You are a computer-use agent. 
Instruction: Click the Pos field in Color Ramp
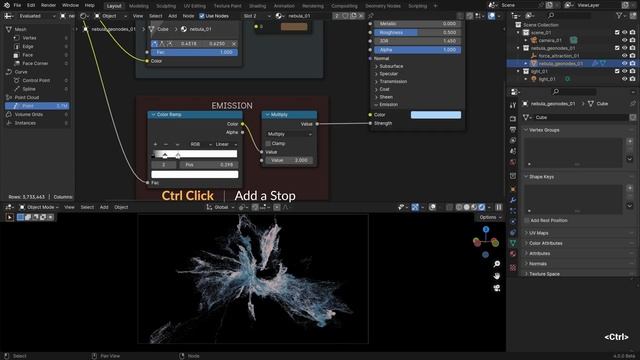pyautogui.click(x=209, y=164)
